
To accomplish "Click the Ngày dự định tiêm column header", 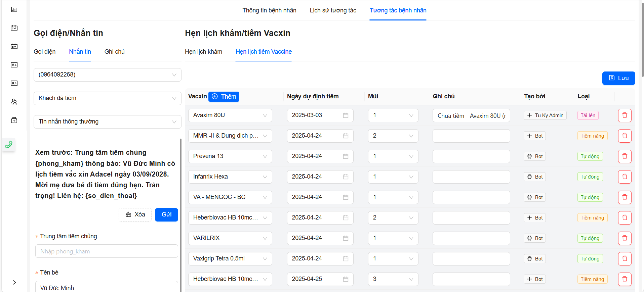I will 313,97.
